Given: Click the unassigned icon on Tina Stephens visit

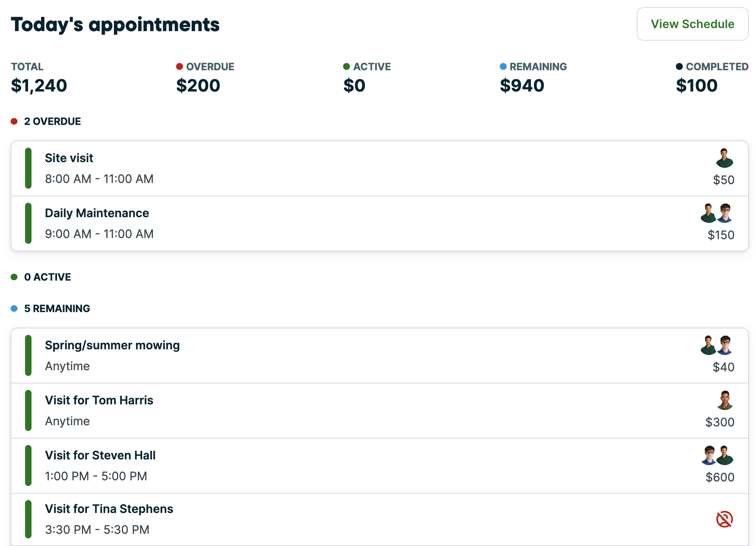Looking at the screenshot, I should (724, 519).
